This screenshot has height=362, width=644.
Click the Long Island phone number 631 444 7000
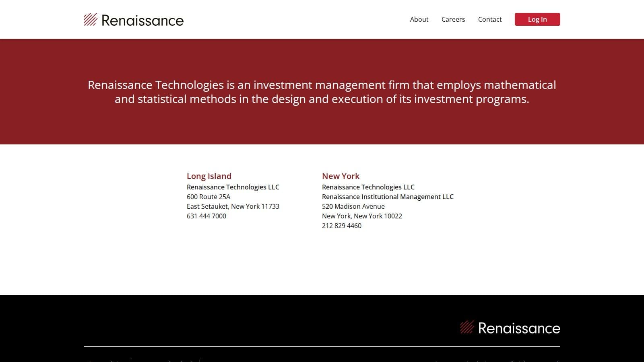[206, 216]
